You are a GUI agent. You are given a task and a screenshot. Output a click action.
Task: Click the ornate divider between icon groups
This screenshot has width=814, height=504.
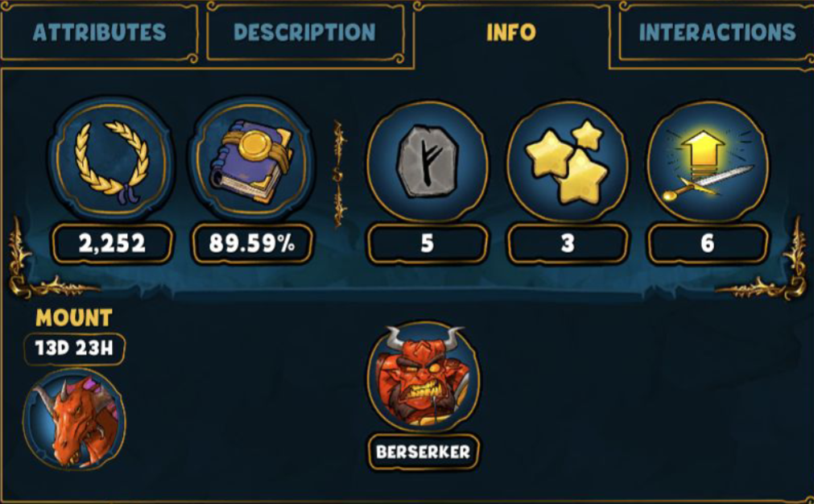click(x=339, y=174)
